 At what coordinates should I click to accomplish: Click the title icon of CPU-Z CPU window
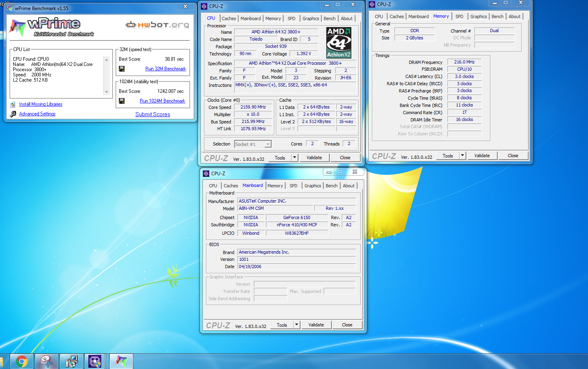point(204,6)
